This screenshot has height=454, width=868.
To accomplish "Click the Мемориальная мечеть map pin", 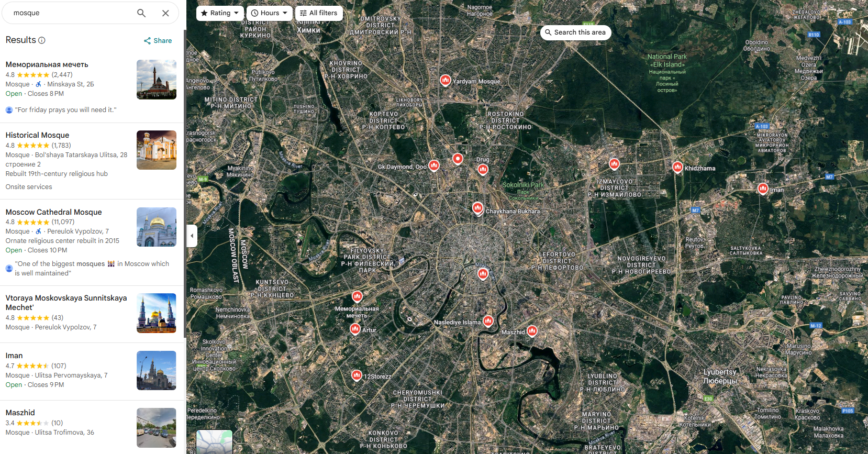I will pos(357,296).
